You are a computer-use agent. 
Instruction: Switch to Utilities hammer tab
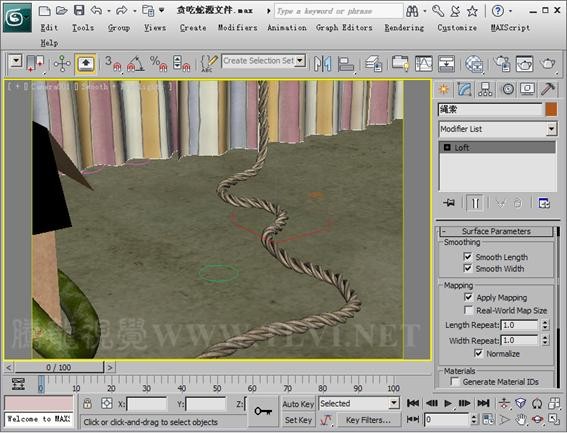[548, 89]
